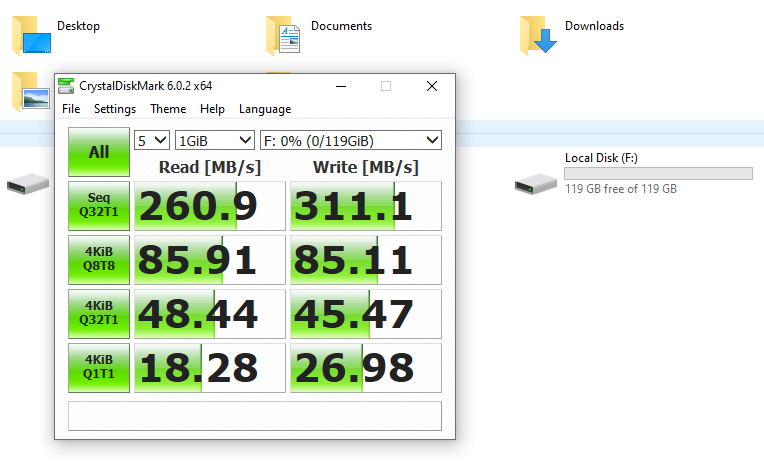Start the 4KiB Q8T8 test
Image resolution: width=764 pixels, height=472 pixels.
pyautogui.click(x=99, y=260)
